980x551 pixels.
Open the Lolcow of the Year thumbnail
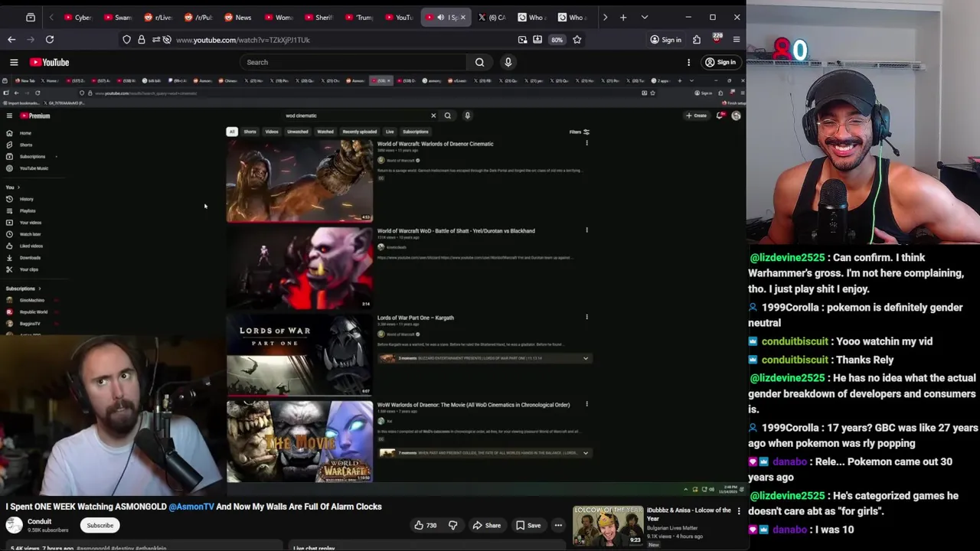pyautogui.click(x=608, y=526)
